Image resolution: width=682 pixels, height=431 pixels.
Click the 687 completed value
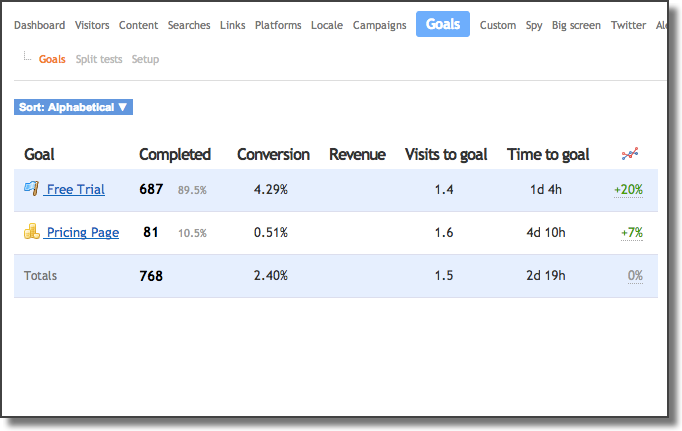151,189
